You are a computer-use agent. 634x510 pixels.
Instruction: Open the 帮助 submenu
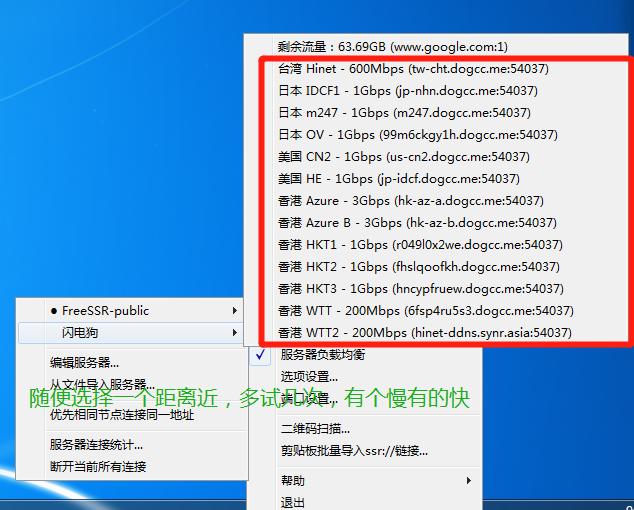click(x=365, y=480)
